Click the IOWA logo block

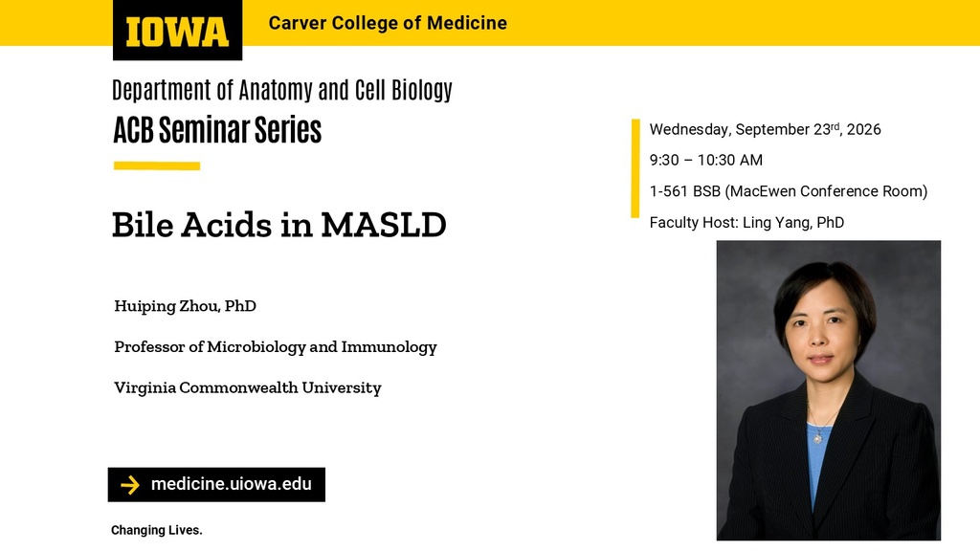pos(177,30)
